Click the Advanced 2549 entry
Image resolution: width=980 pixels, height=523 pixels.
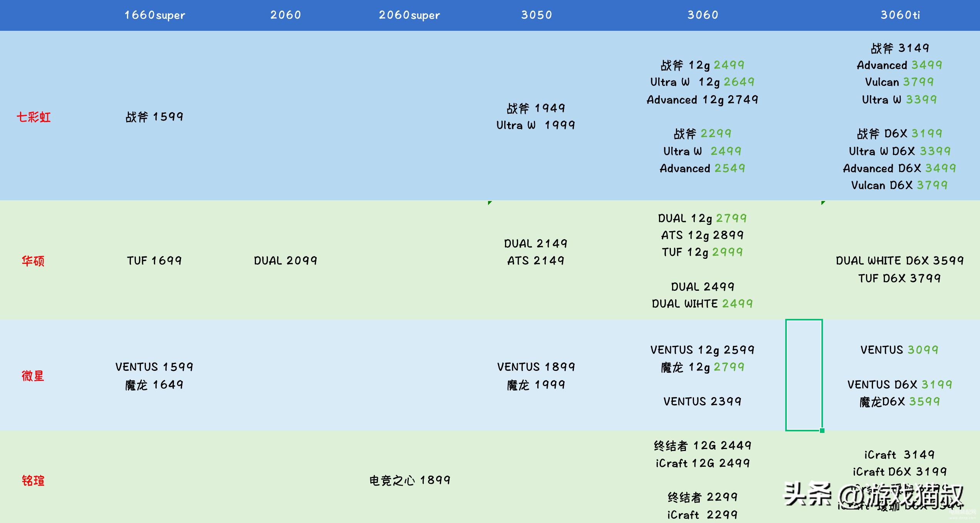point(702,168)
